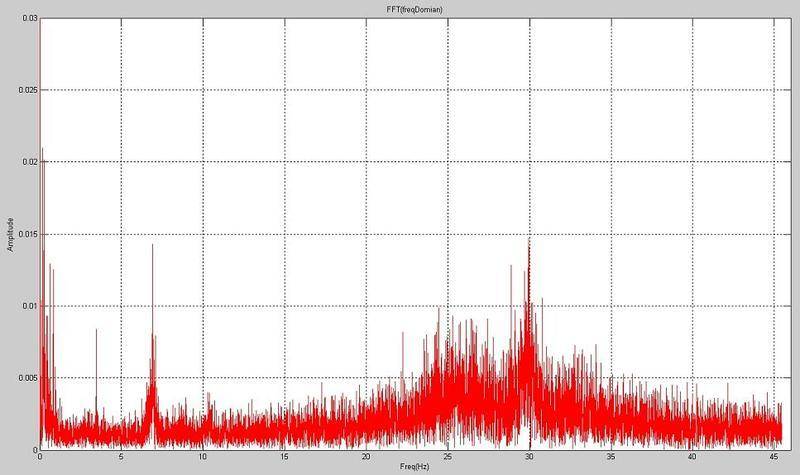Click the x-axis tick label 5
Image resolution: width=800 pixels, height=475 pixels.
point(121,457)
